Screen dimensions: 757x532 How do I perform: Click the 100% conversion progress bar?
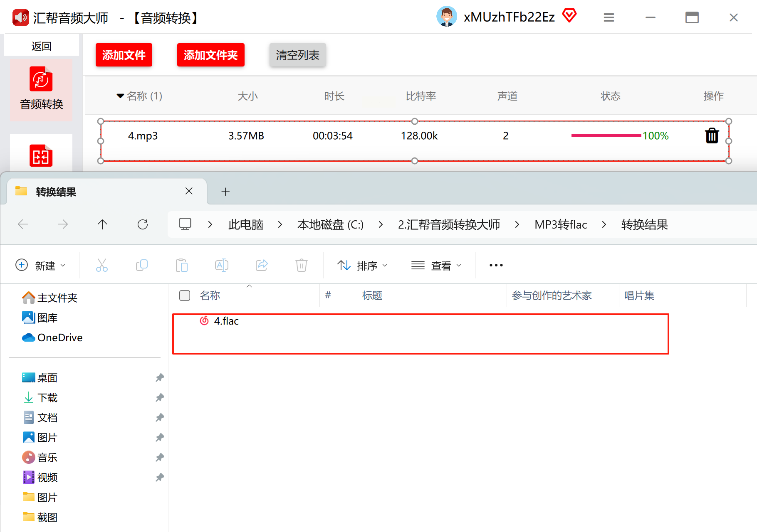[x=606, y=135]
